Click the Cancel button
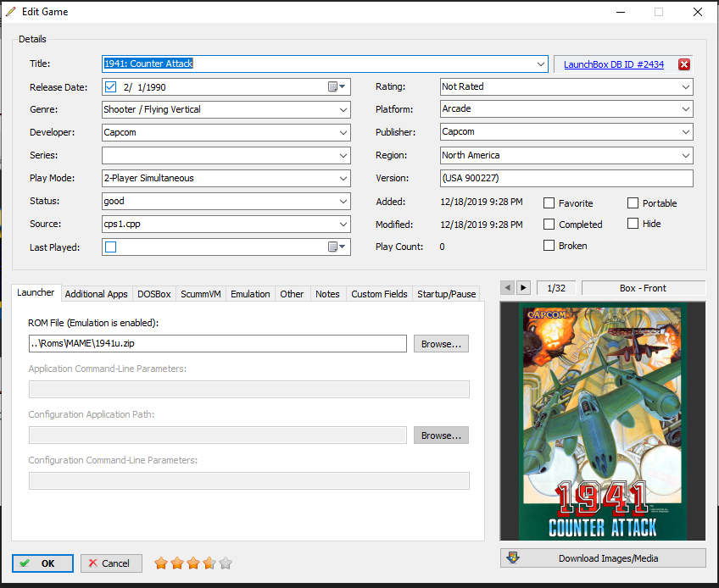Image resolution: width=719 pixels, height=588 pixels. tap(111, 563)
